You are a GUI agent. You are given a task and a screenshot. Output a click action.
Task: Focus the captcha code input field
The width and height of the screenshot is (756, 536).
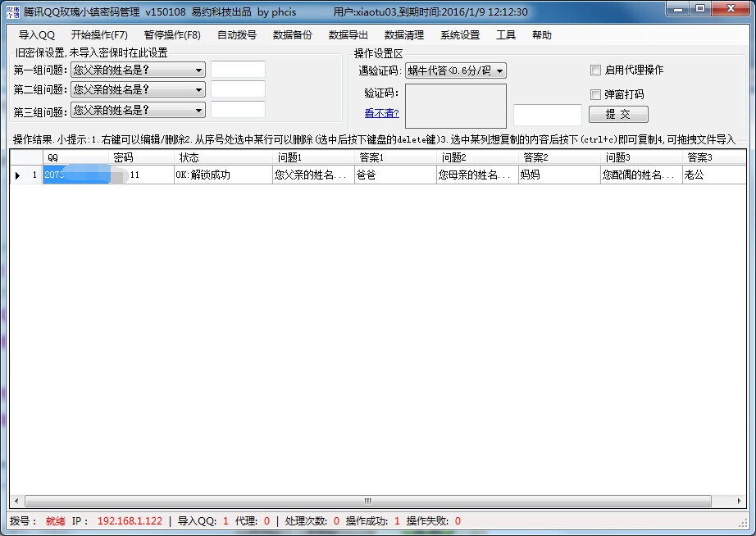548,115
